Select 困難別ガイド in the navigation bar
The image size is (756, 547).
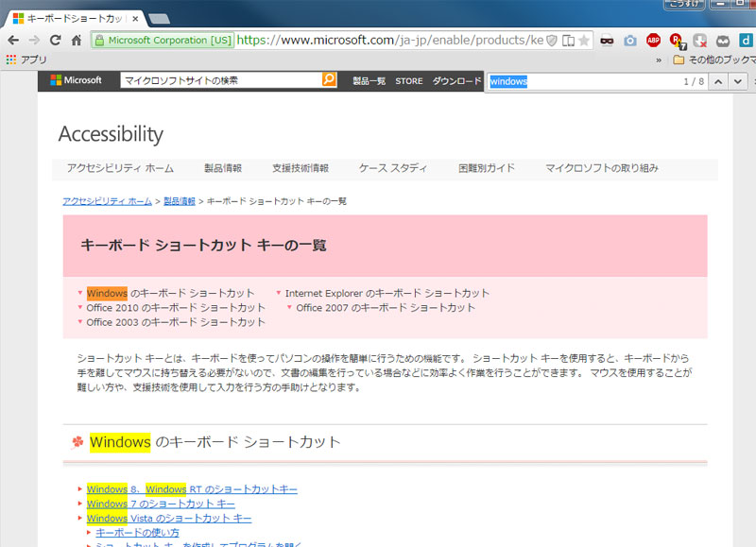[x=487, y=168]
